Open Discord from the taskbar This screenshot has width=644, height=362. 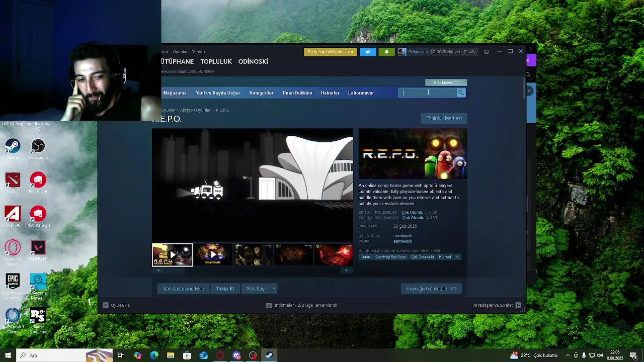click(x=236, y=355)
